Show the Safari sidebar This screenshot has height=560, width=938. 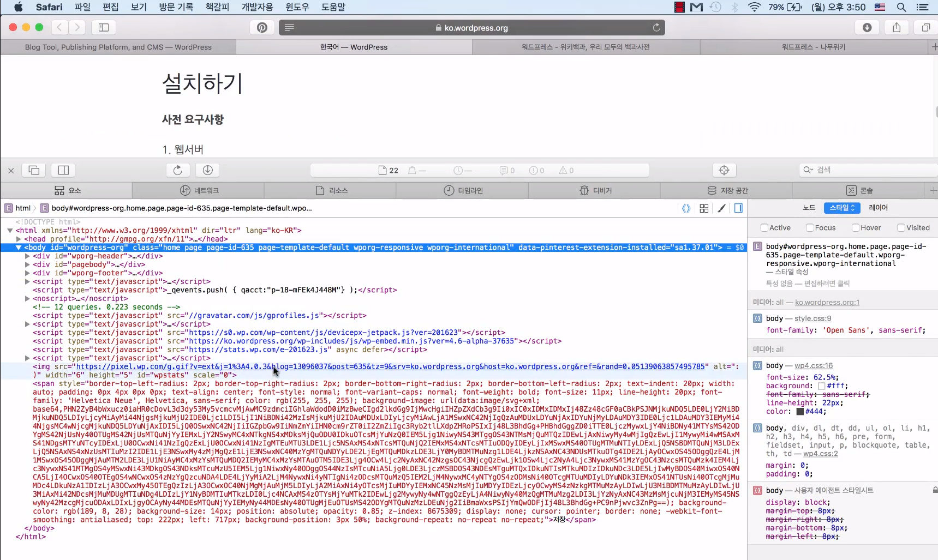click(104, 27)
